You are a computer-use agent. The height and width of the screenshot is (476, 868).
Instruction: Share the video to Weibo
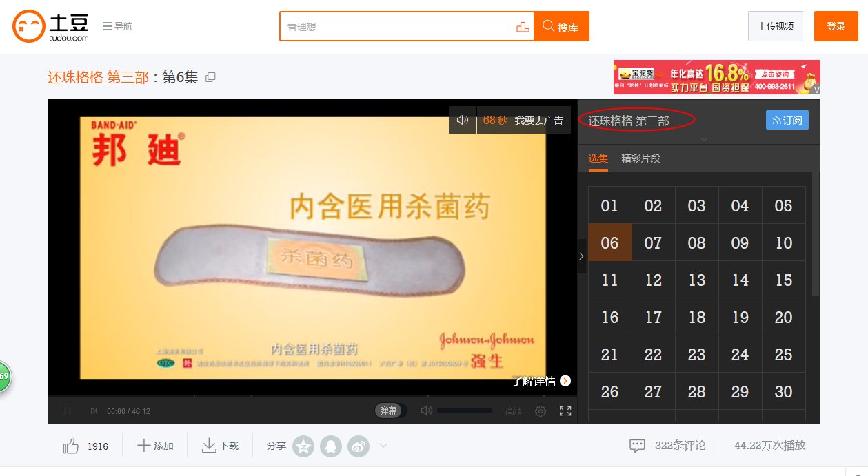click(358, 446)
